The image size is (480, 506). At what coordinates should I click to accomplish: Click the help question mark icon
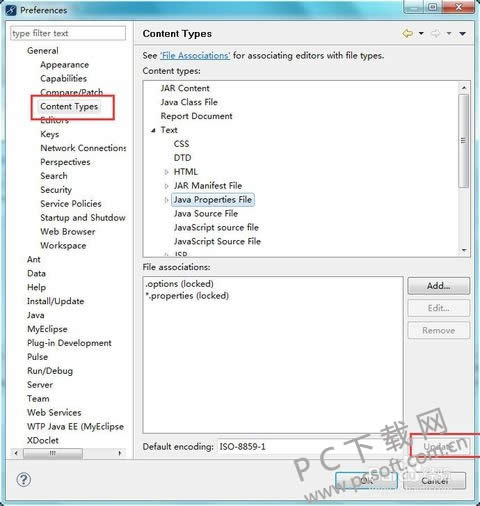(24, 480)
